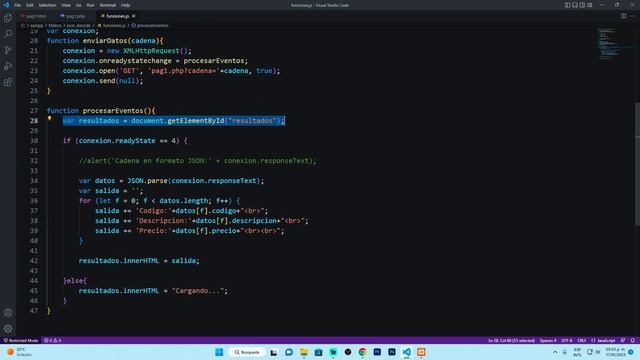Click the Customize Layout icon in the title bar
Viewport: 640px width, 360px height.
pyautogui.click(x=590, y=5)
